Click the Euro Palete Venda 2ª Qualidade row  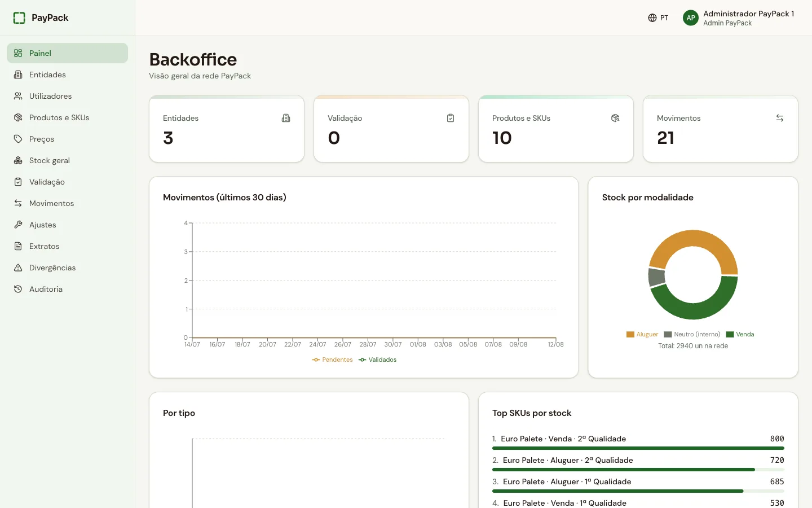638,443
